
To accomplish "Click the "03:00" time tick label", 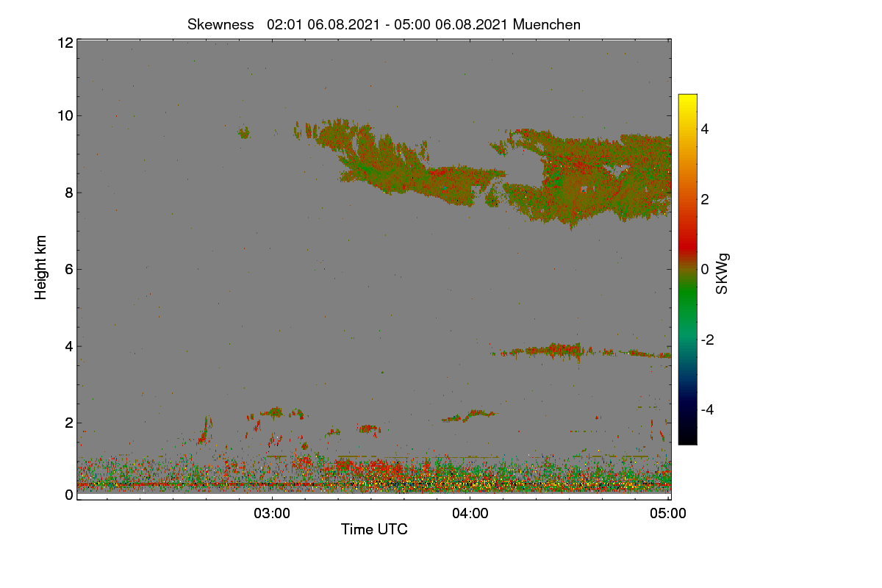I will (272, 514).
